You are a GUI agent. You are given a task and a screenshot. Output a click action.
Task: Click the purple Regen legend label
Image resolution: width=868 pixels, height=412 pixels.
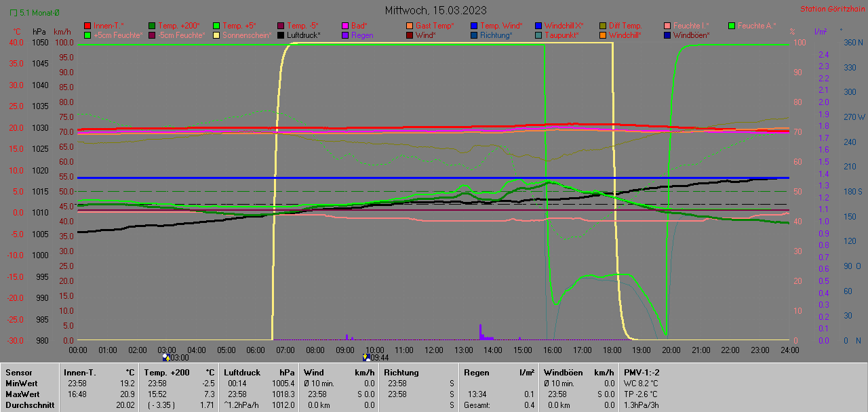click(x=362, y=35)
